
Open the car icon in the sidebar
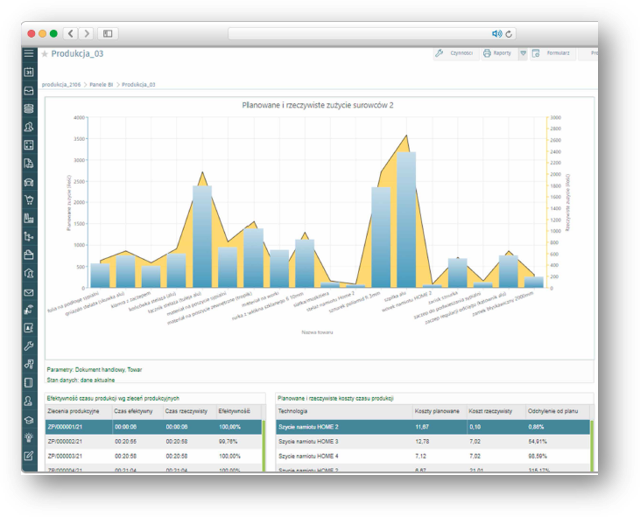coord(29,182)
